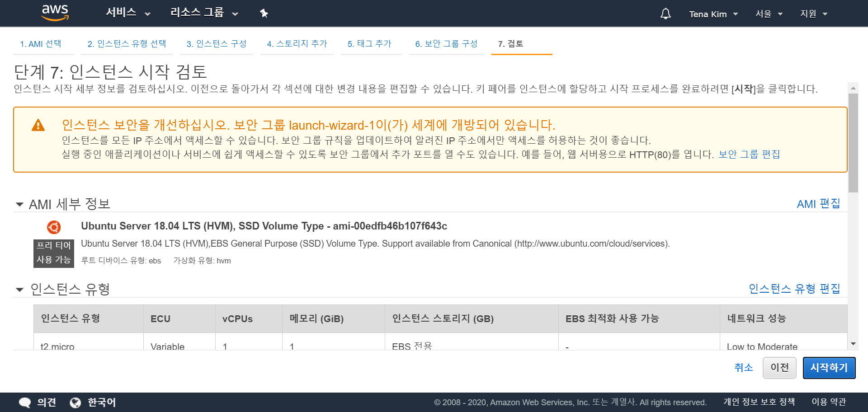This screenshot has height=412, width=868.
Task: Click the 한국어 language selector
Action: pyautogui.click(x=102, y=402)
